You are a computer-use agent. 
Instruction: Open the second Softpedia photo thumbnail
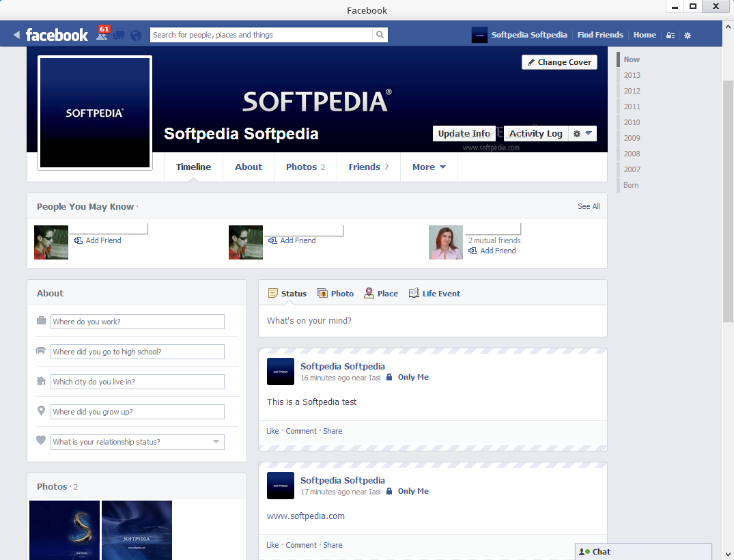tap(137, 530)
